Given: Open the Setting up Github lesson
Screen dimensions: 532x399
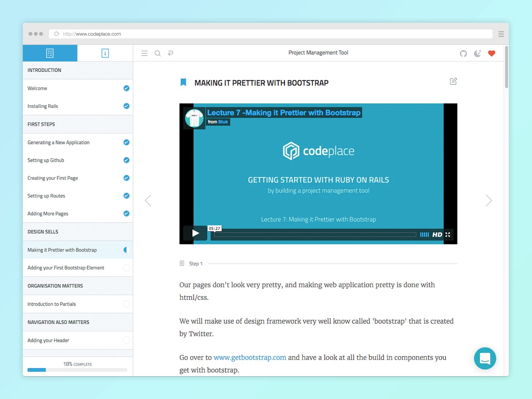Looking at the screenshot, I should pyautogui.click(x=78, y=160).
